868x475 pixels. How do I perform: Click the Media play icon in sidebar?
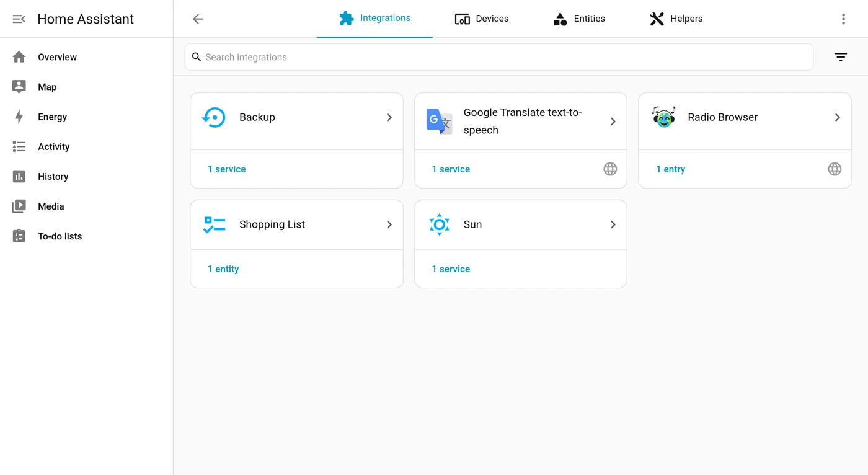tap(19, 206)
